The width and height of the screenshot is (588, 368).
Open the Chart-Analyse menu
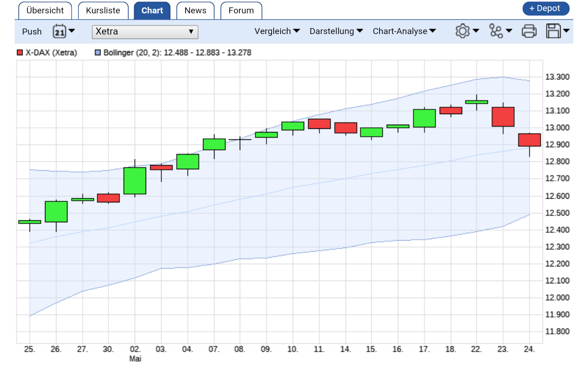tap(404, 31)
